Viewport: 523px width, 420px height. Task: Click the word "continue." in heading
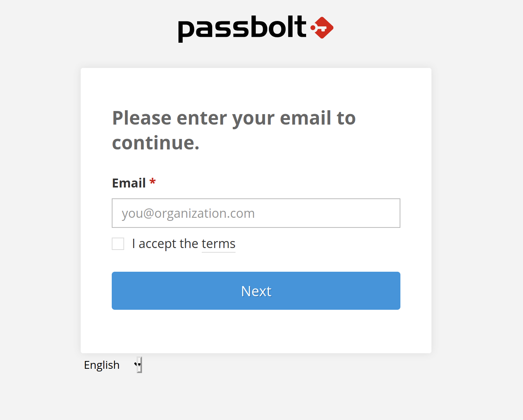point(156,143)
